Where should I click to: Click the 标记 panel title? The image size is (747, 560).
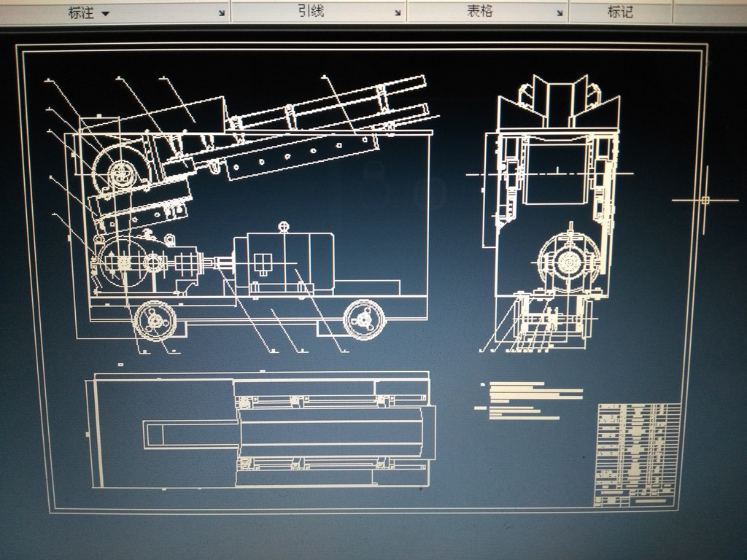[x=620, y=12]
